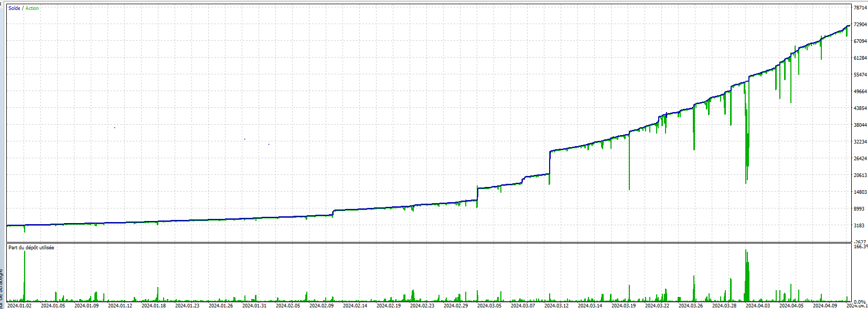Click the 55474 value on price axis
This screenshot has width=868, height=309.
coord(860,75)
